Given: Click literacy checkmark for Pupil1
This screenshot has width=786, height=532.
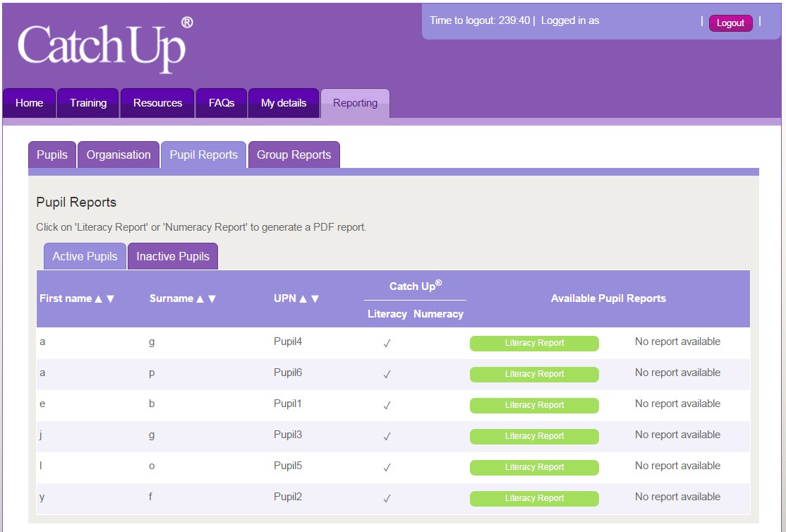Looking at the screenshot, I should tap(387, 406).
